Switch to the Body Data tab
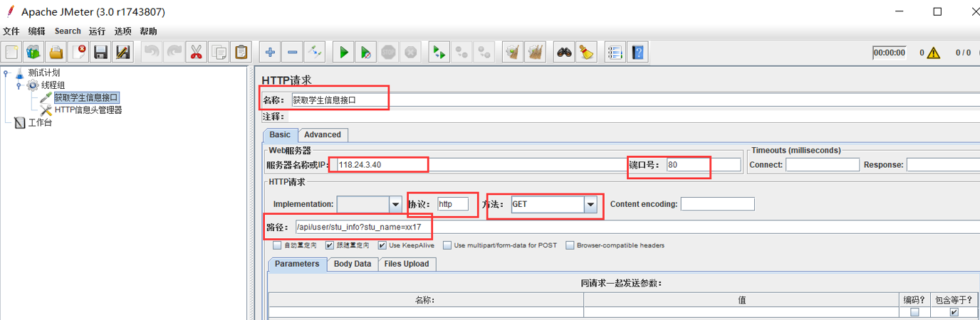 tap(353, 264)
